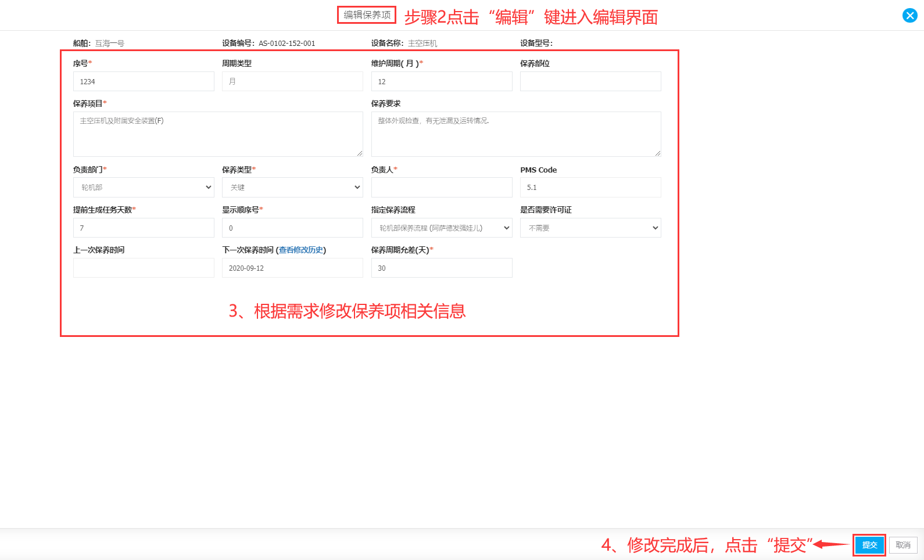Edit the PMS Code field showing 5.1
The height and width of the screenshot is (560, 924).
[590, 187]
